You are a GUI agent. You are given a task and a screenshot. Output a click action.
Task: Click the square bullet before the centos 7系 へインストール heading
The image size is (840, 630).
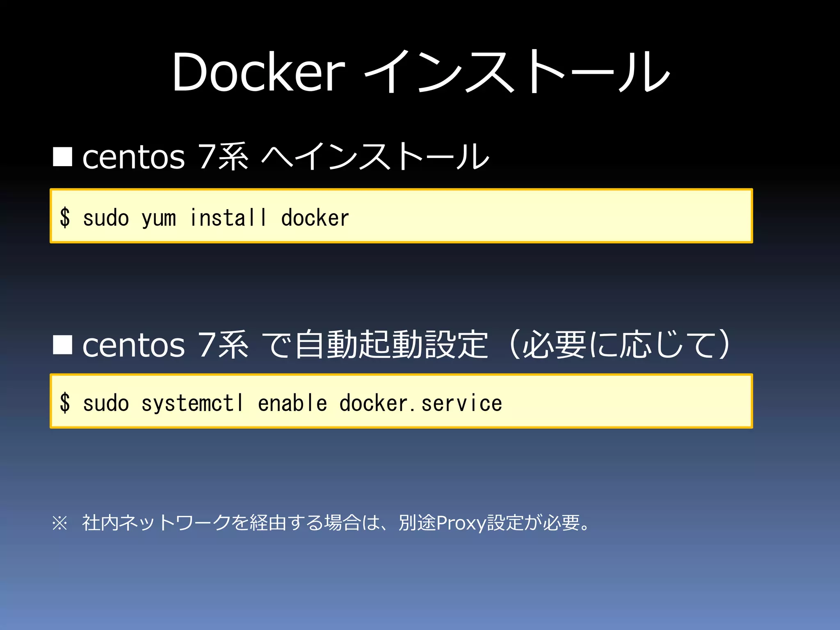point(63,157)
